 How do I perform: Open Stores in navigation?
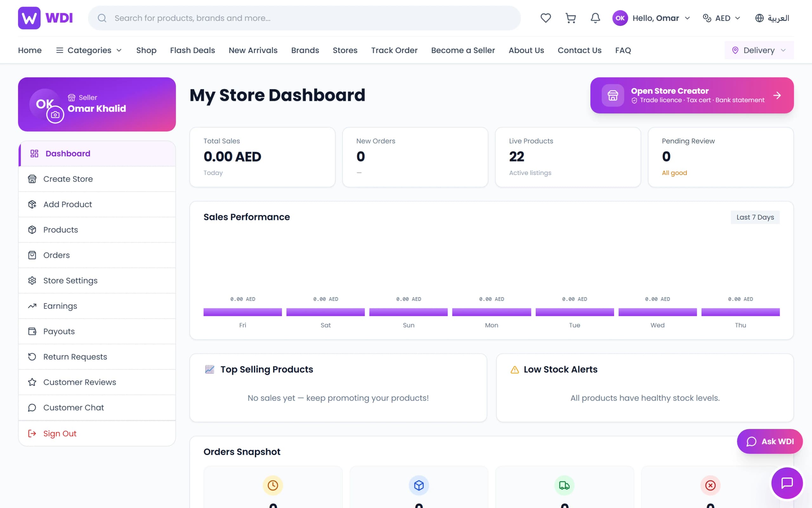tap(345, 50)
